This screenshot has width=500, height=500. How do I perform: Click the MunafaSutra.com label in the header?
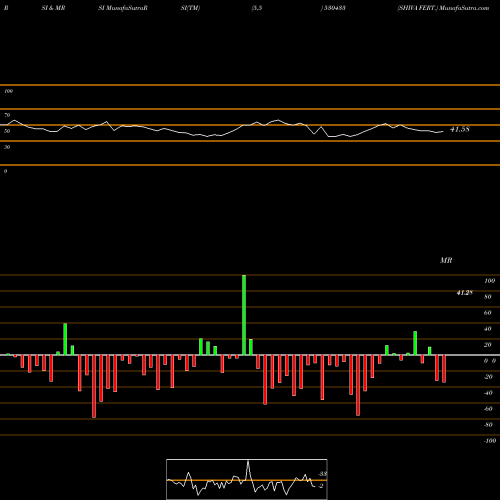[464, 8]
